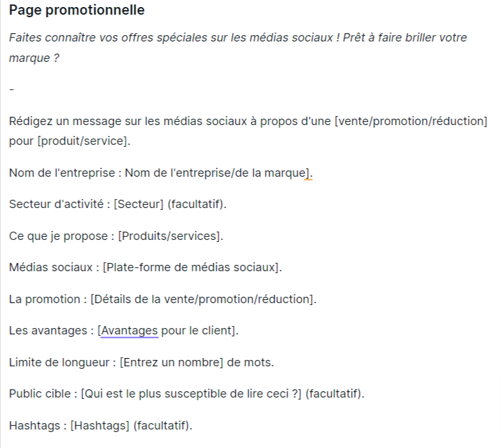The image size is (500, 448).
Task: Click the "La promotion :" label
Action: (x=47, y=299)
